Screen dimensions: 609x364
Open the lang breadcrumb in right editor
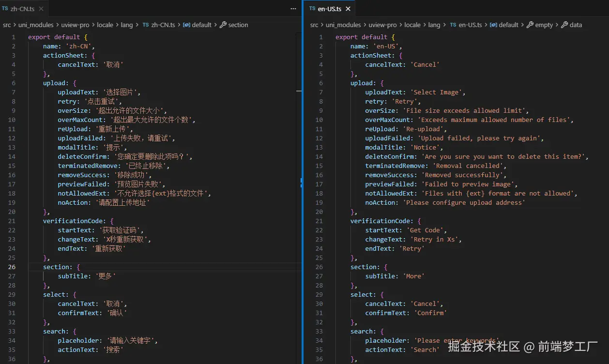(x=434, y=25)
